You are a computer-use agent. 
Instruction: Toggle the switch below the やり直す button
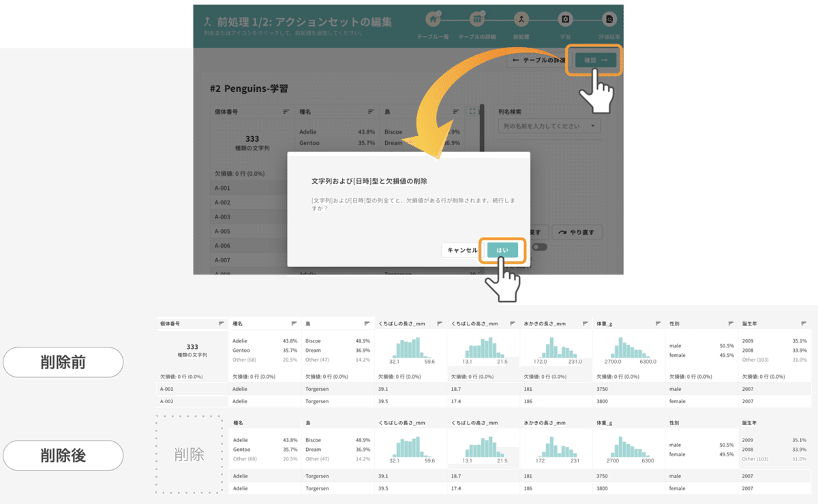point(541,247)
